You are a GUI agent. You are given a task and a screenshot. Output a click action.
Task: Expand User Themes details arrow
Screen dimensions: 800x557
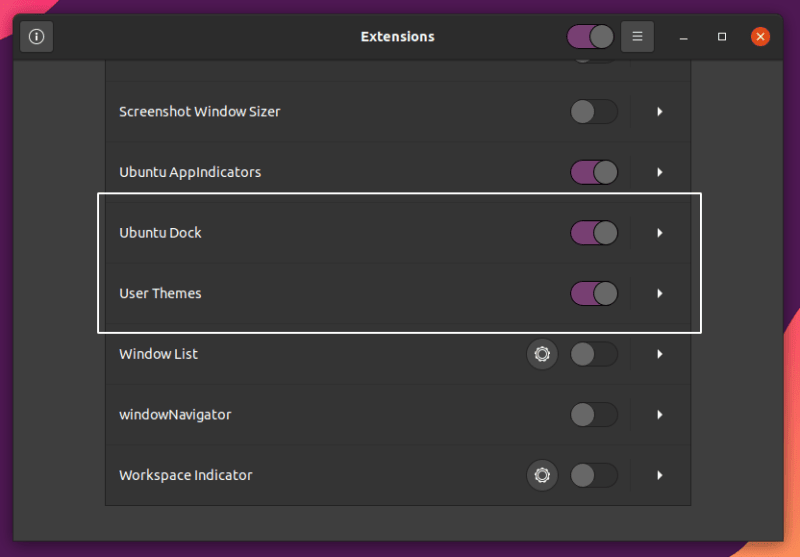(x=660, y=293)
